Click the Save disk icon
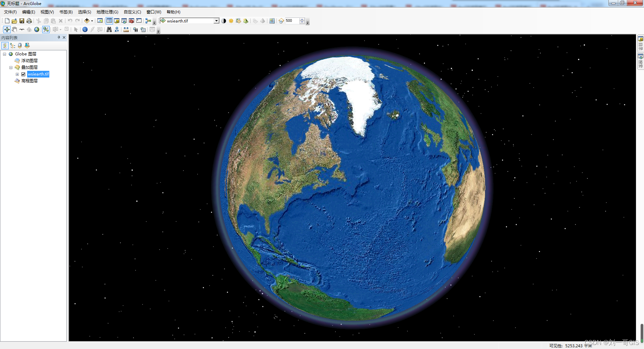The width and height of the screenshot is (644, 349). click(22, 21)
